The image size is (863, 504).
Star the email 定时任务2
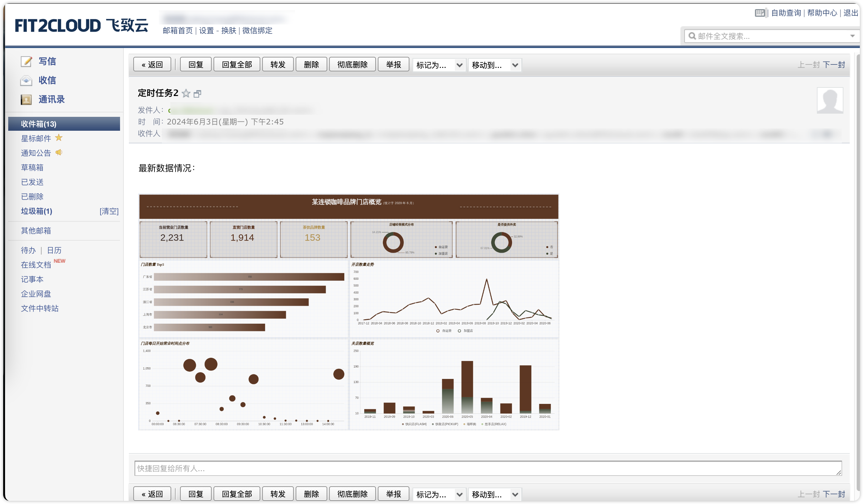[x=186, y=93]
